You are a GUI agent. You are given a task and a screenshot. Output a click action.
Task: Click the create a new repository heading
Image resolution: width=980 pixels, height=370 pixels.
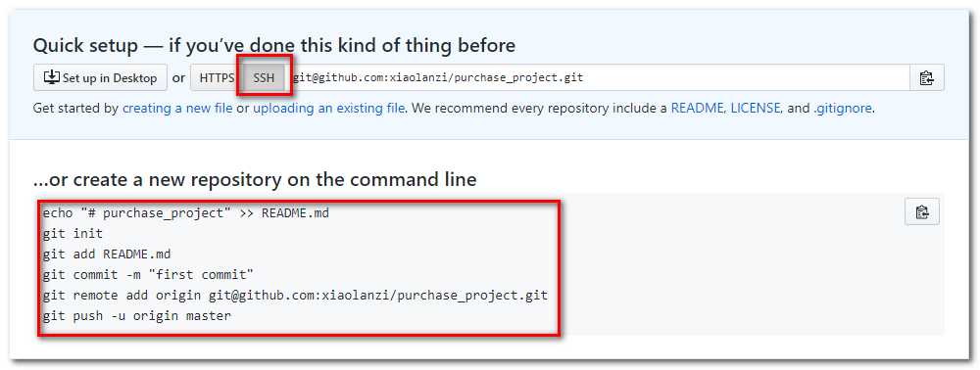255,180
